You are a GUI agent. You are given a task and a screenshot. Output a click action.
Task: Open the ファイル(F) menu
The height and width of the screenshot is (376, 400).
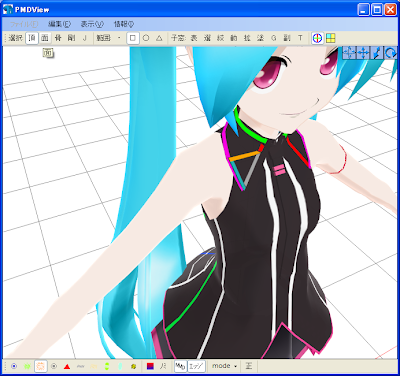tap(24, 24)
